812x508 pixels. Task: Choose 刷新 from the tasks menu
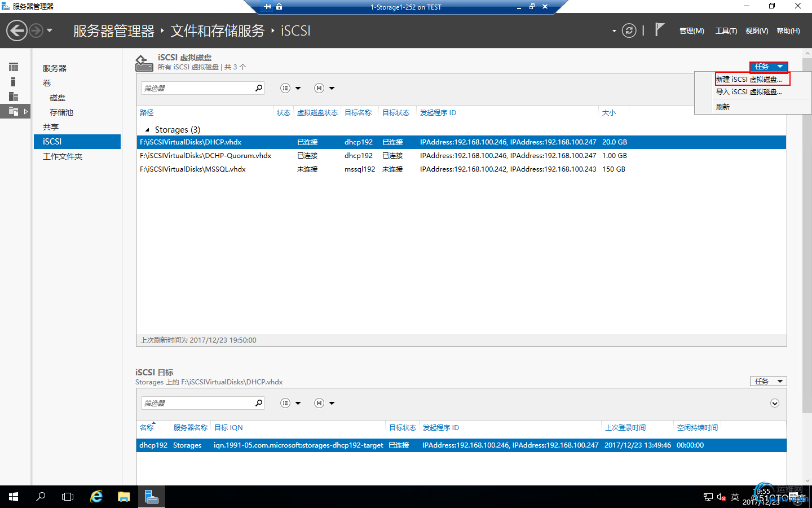coord(723,107)
